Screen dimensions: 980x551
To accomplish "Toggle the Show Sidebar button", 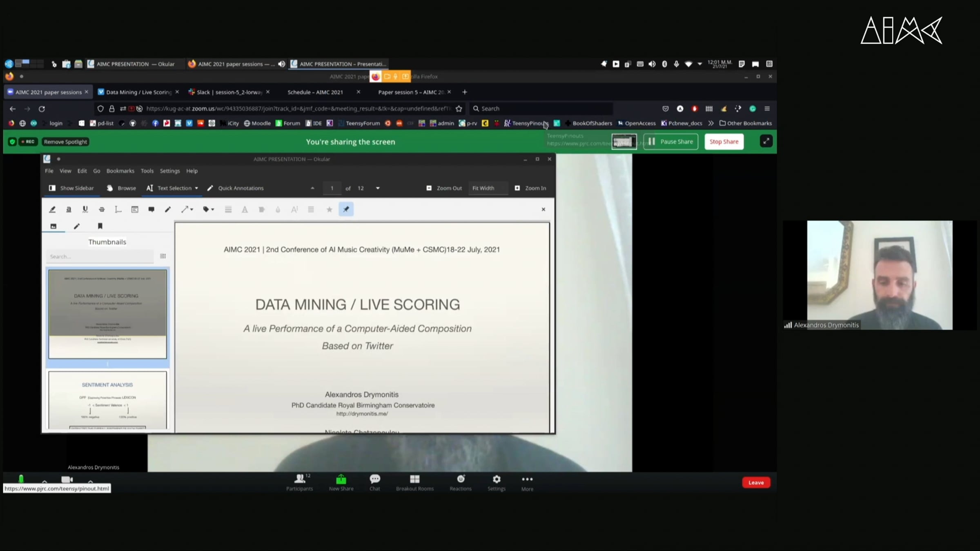I will (x=71, y=188).
